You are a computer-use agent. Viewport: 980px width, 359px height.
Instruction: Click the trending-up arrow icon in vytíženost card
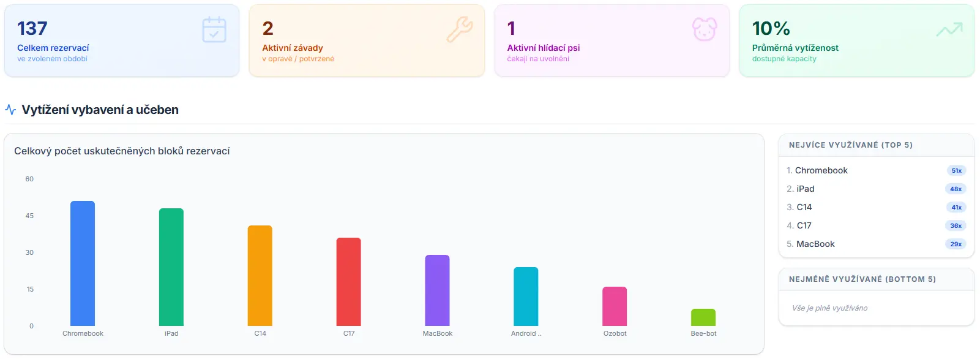pos(949,29)
